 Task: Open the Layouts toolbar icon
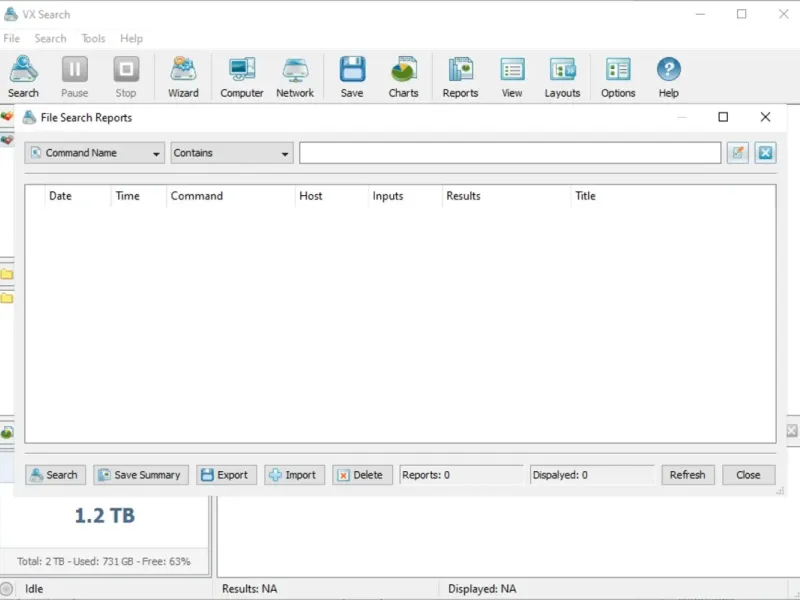coord(562,77)
